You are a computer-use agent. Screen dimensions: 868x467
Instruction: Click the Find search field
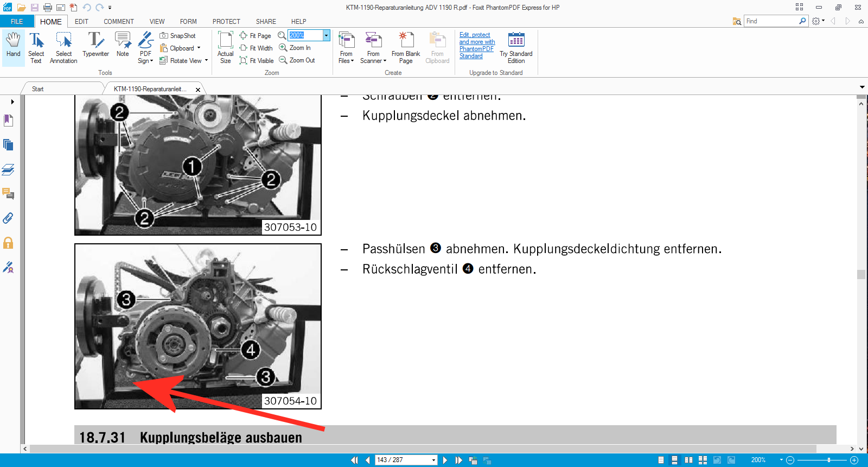tap(770, 21)
